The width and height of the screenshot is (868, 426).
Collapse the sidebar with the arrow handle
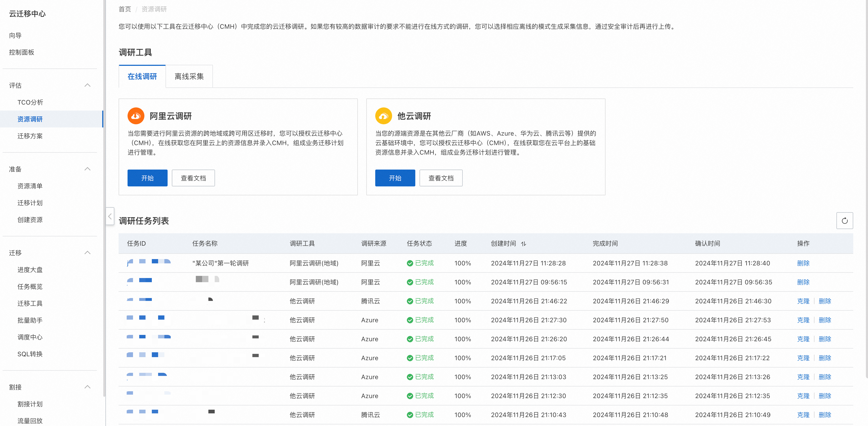click(110, 216)
